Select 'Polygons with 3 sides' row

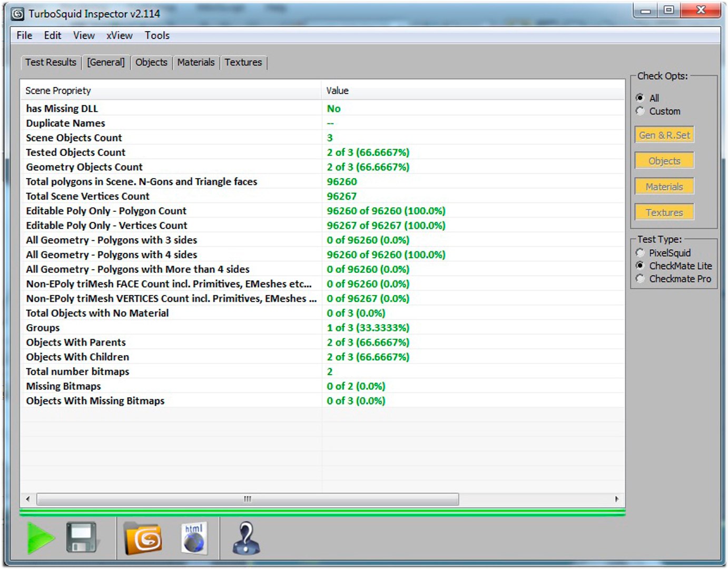point(322,240)
